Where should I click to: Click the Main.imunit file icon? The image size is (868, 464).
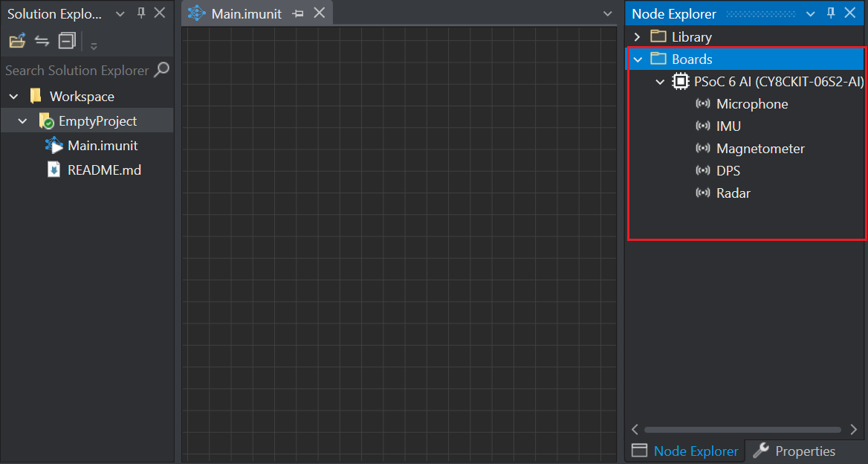pyautogui.click(x=54, y=145)
